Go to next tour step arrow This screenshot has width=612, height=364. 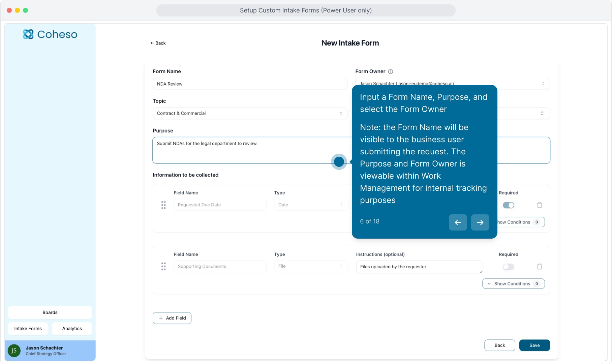[x=480, y=222]
